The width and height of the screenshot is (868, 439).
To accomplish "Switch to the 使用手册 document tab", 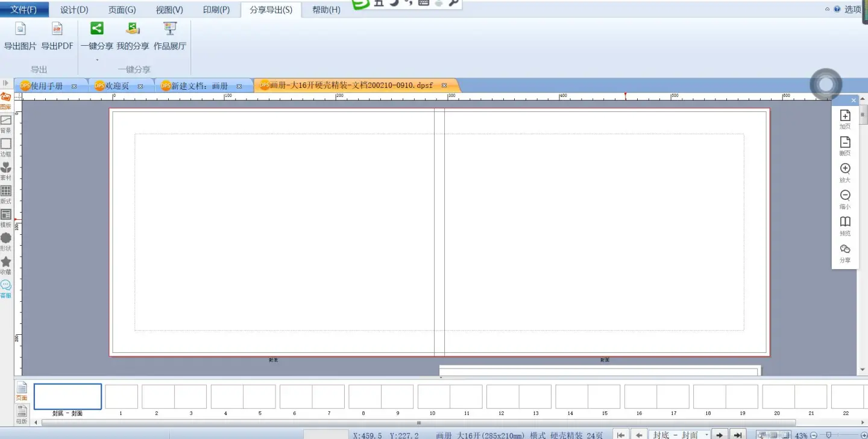I will click(46, 86).
